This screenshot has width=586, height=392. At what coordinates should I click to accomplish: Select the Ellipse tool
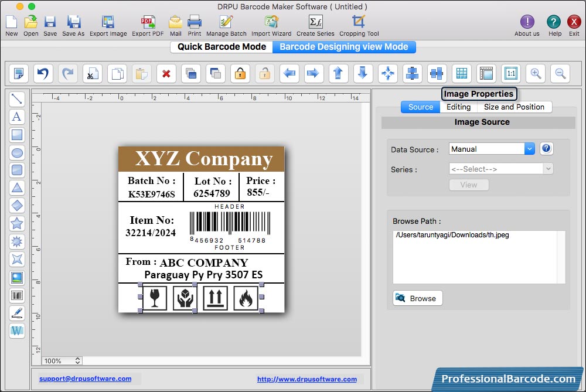point(17,152)
